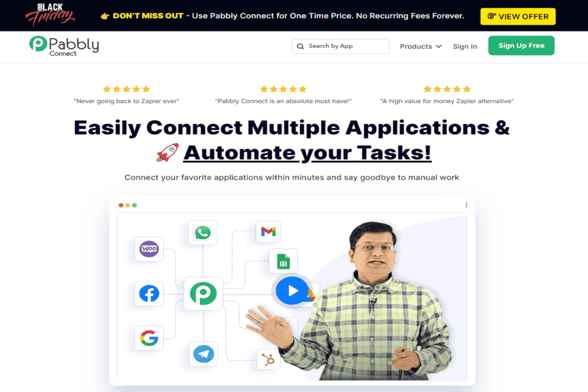Click the central Pabbly P icon
The height and width of the screenshot is (392, 588).
203,293
